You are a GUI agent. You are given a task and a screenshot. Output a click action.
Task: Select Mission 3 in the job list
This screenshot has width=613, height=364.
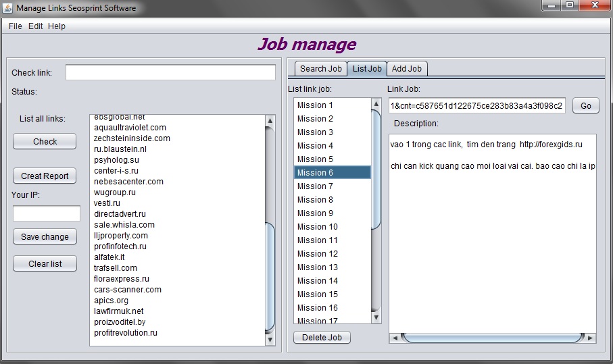[333, 132]
